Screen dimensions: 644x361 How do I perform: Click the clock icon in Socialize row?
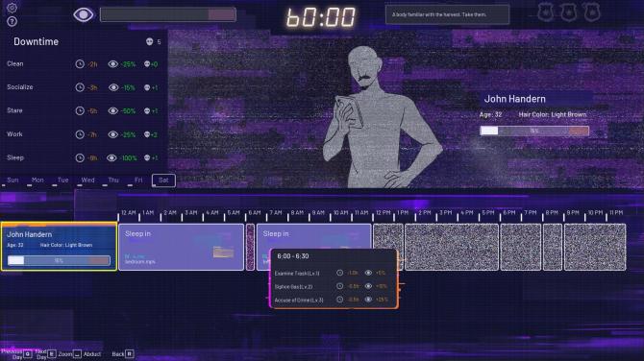pyautogui.click(x=80, y=87)
